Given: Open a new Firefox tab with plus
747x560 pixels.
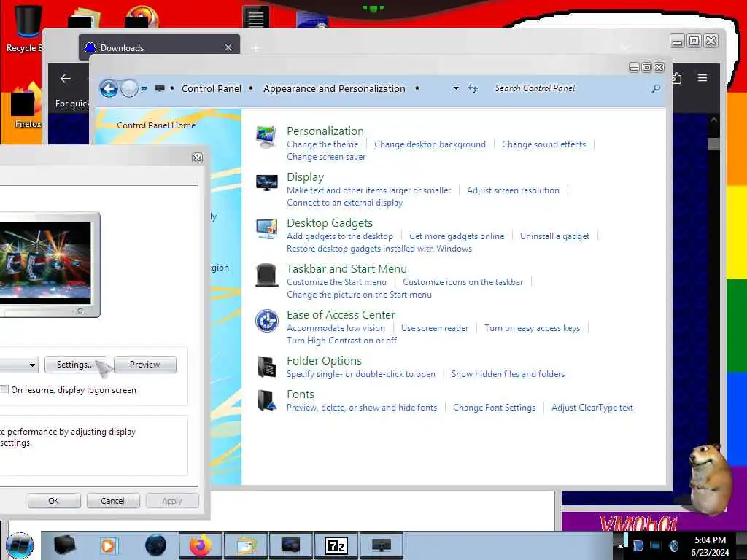Looking at the screenshot, I should [255, 48].
